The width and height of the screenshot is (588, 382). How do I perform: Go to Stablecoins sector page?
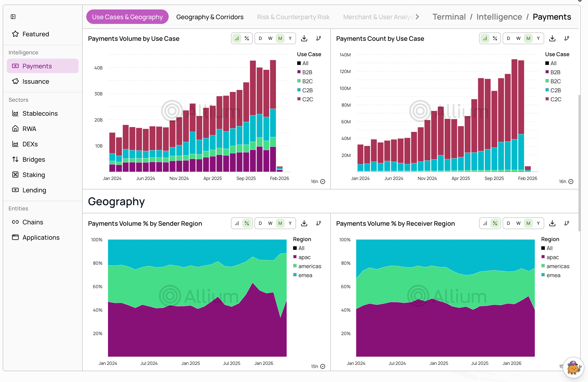tap(40, 113)
